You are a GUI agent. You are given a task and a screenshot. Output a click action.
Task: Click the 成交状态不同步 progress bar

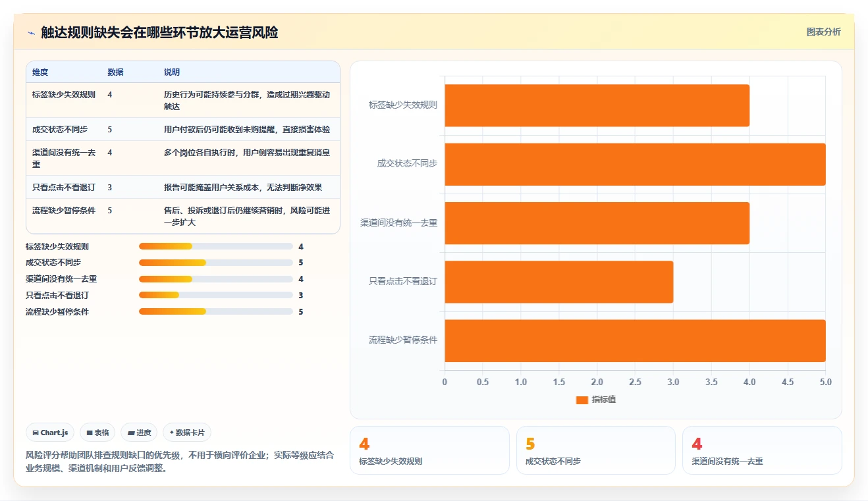coord(216,263)
